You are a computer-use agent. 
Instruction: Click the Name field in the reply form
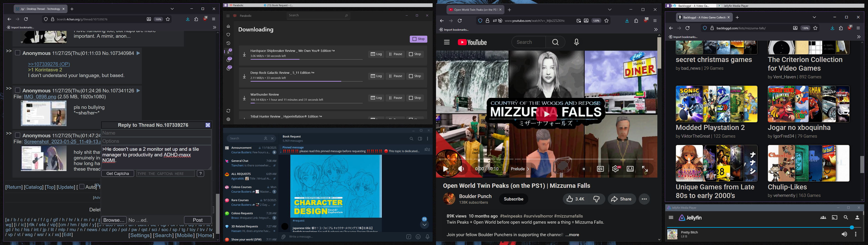point(156,133)
